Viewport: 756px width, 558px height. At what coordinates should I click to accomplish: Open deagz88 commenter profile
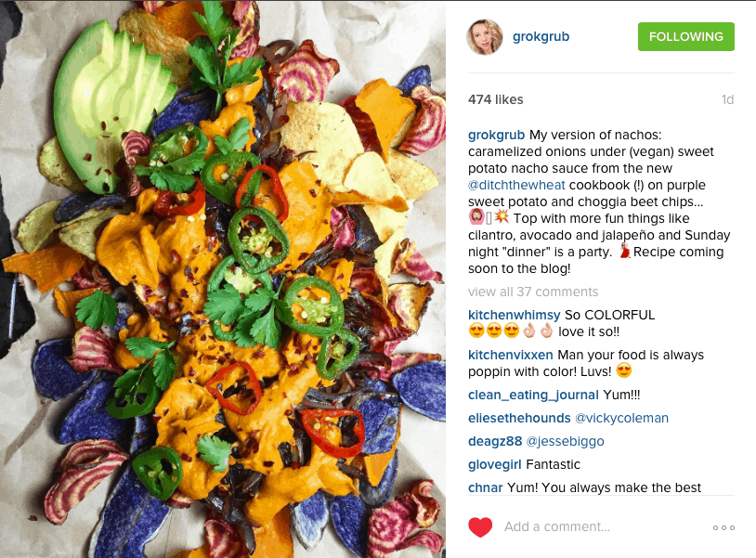[495, 441]
